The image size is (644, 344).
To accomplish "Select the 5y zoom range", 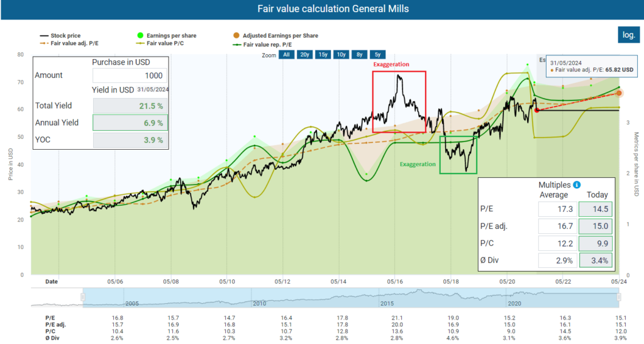I will tap(377, 55).
